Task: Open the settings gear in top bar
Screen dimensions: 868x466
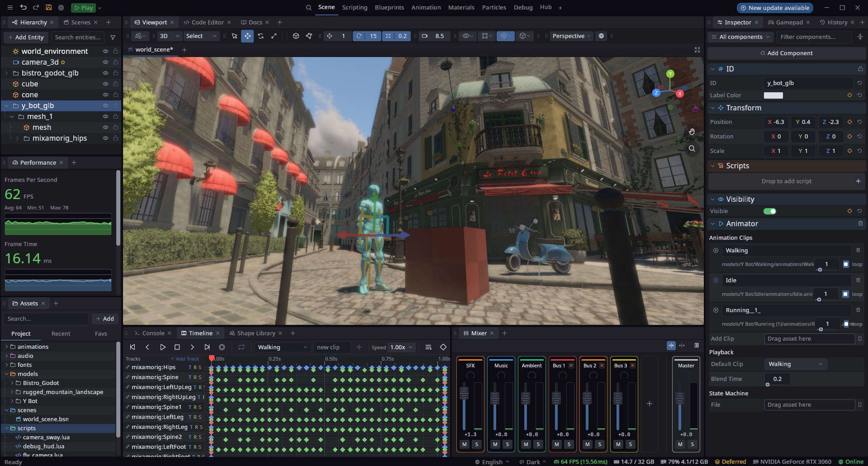Action: point(61,8)
